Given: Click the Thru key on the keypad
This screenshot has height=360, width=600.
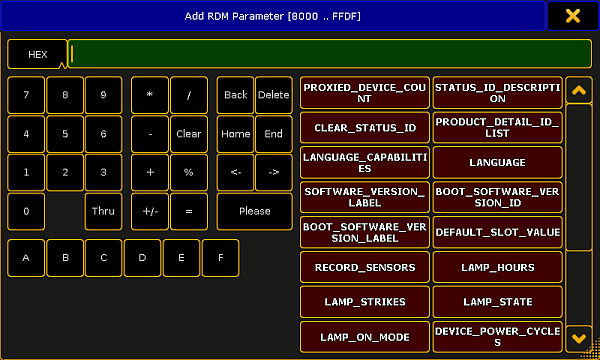Looking at the screenshot, I should [x=103, y=211].
